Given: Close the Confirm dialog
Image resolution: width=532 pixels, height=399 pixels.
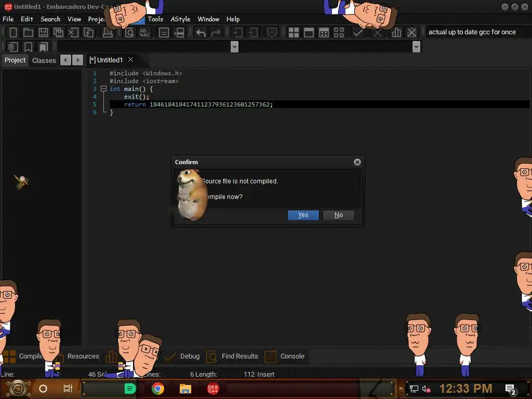Looking at the screenshot, I should click(357, 162).
